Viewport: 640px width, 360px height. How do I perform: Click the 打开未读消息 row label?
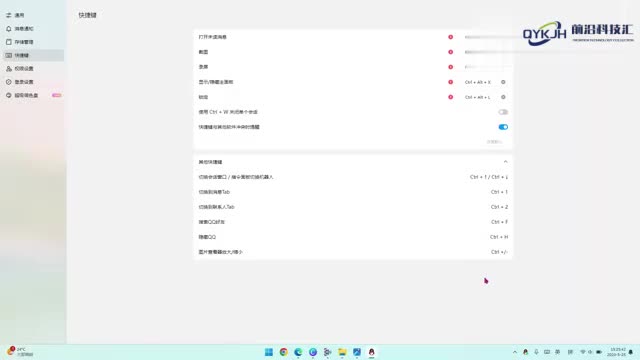(x=212, y=37)
